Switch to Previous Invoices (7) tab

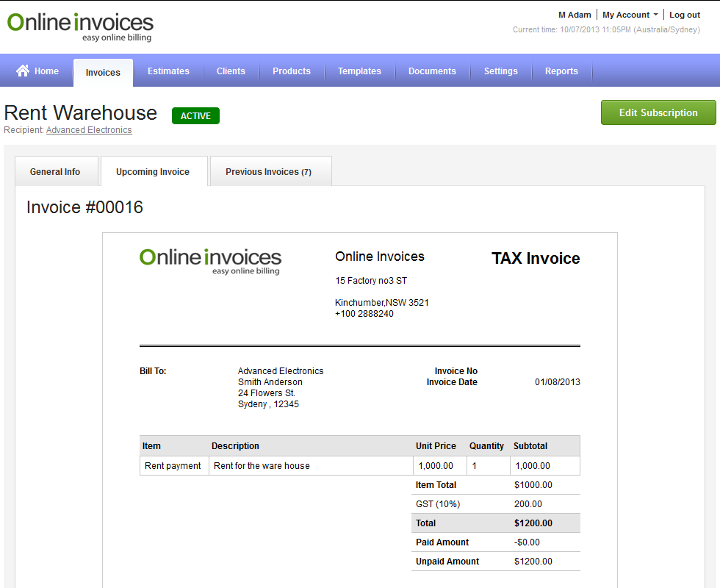coord(268,171)
